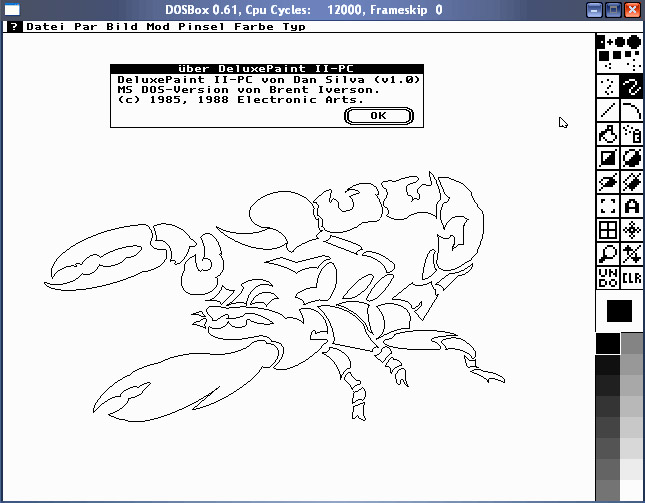Toggle the symmetry tool
The width and height of the screenshot is (645, 503).
631,229
